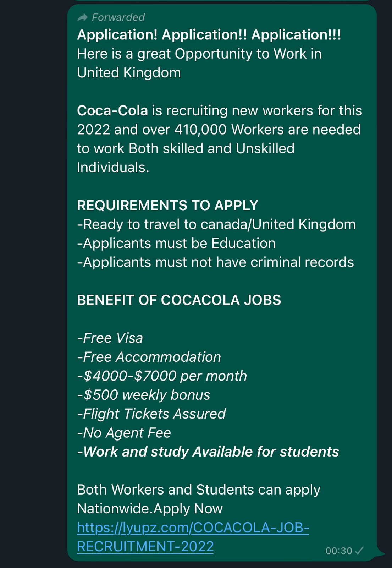Click the -Free Accommodation line
Image resolution: width=392 pixels, height=568 pixels.
click(149, 357)
